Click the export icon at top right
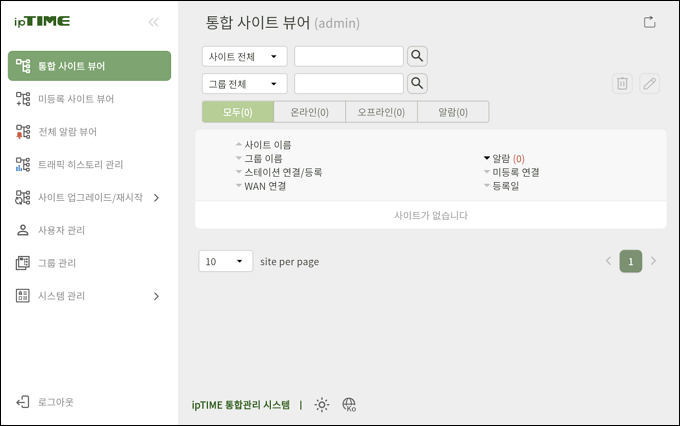Viewport: 680px width, 426px height. click(x=649, y=22)
